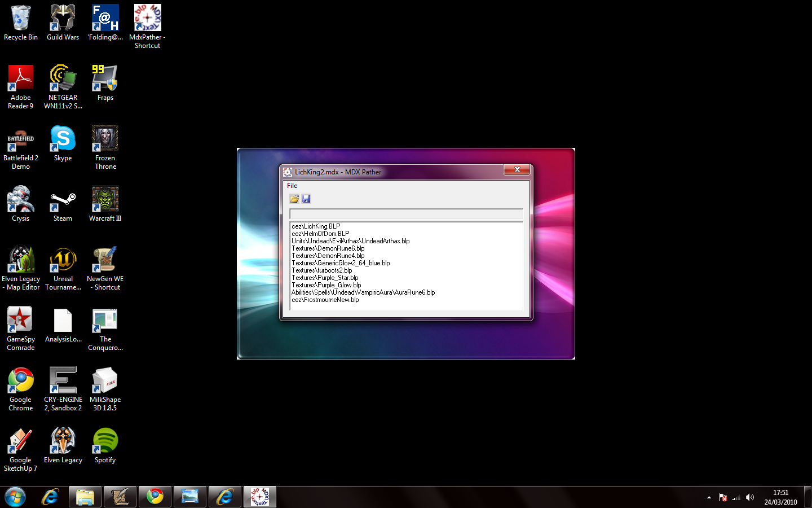Select the Steam desktop icon
The image size is (812, 508).
(63, 204)
